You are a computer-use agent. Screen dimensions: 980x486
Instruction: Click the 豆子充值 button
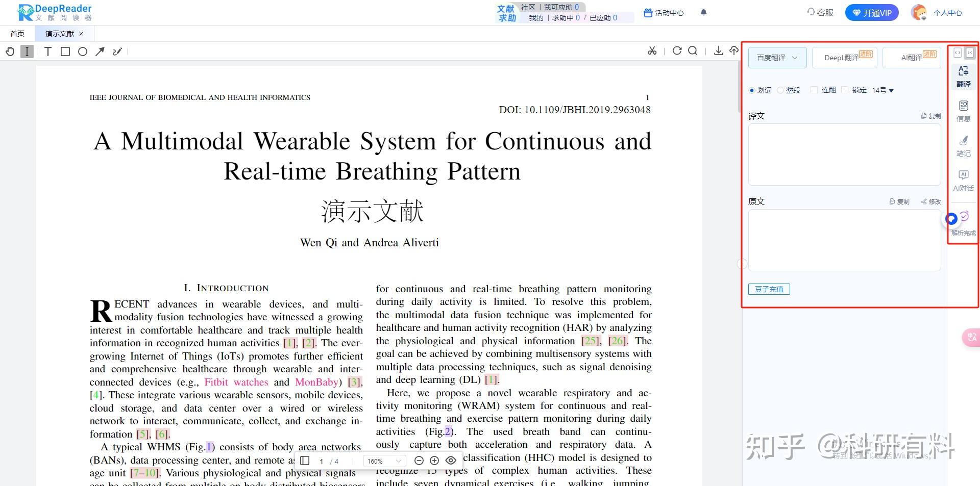click(769, 289)
